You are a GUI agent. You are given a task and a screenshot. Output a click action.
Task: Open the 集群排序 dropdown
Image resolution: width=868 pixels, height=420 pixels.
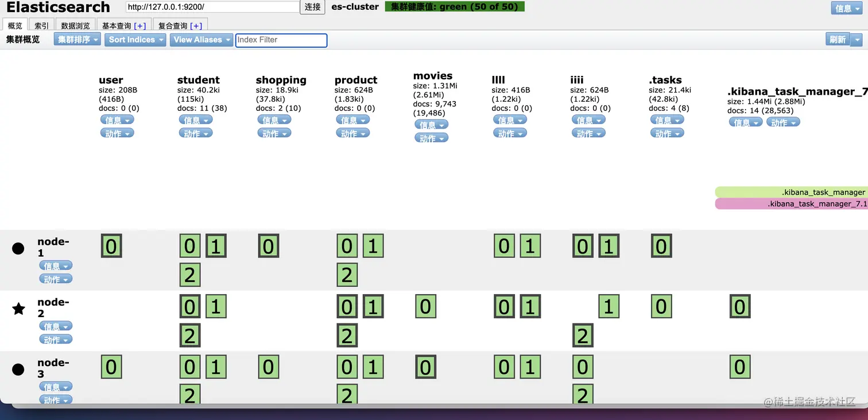pyautogui.click(x=77, y=40)
